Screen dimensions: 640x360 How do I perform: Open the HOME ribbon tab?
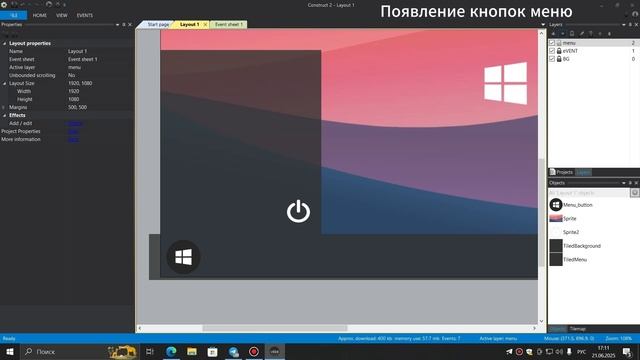click(40, 15)
